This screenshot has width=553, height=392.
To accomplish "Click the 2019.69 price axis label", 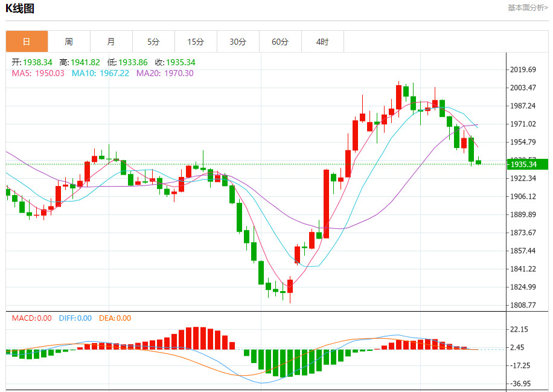I will point(523,70).
